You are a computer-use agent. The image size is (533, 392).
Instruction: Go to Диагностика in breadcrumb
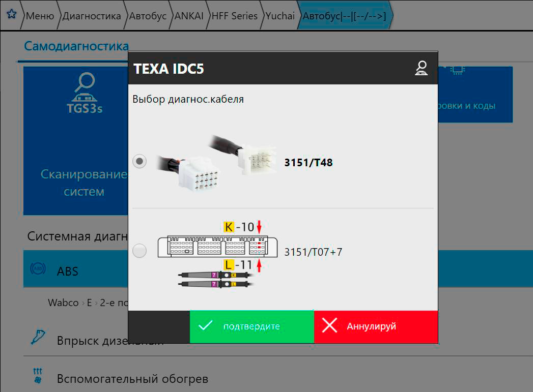tap(92, 16)
